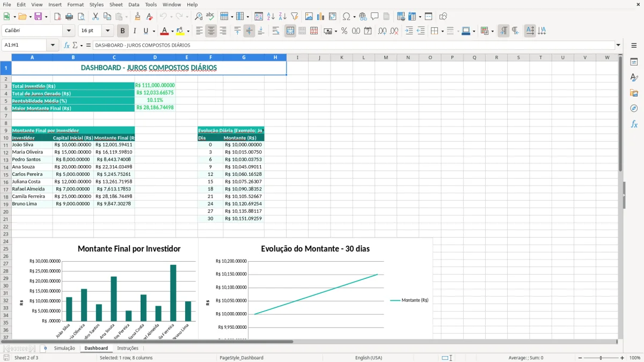Viewport: 644px width, 362px height.
Task: Open the sidebar Navigator compass icon
Action: click(x=634, y=108)
